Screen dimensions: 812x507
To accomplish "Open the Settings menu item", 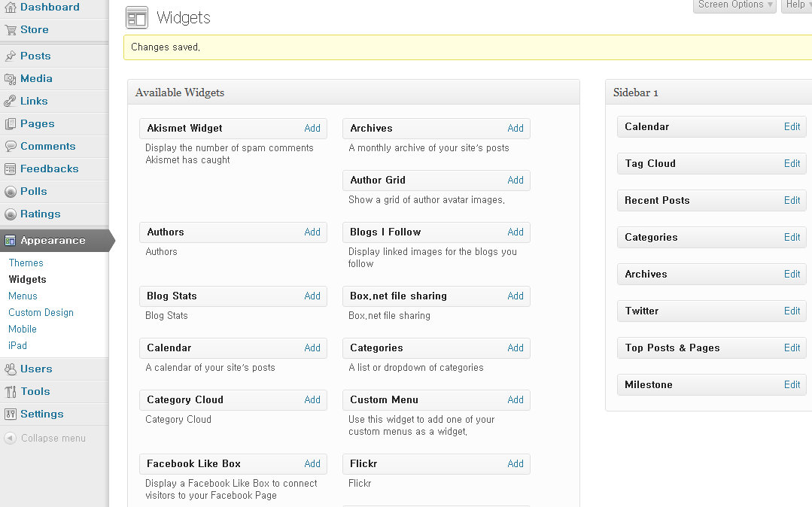I will click(42, 414).
